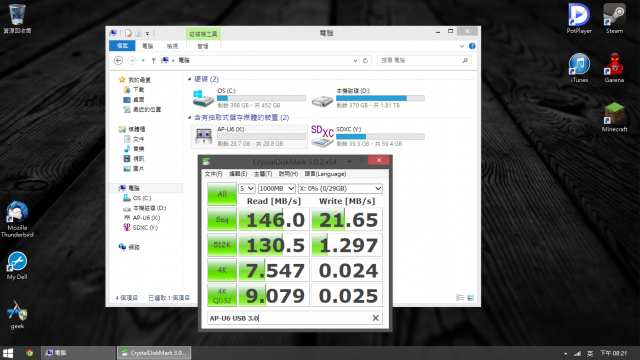The height and width of the screenshot is (360, 640).
Task: Switch to Explorer details view icon
Action: [460, 298]
